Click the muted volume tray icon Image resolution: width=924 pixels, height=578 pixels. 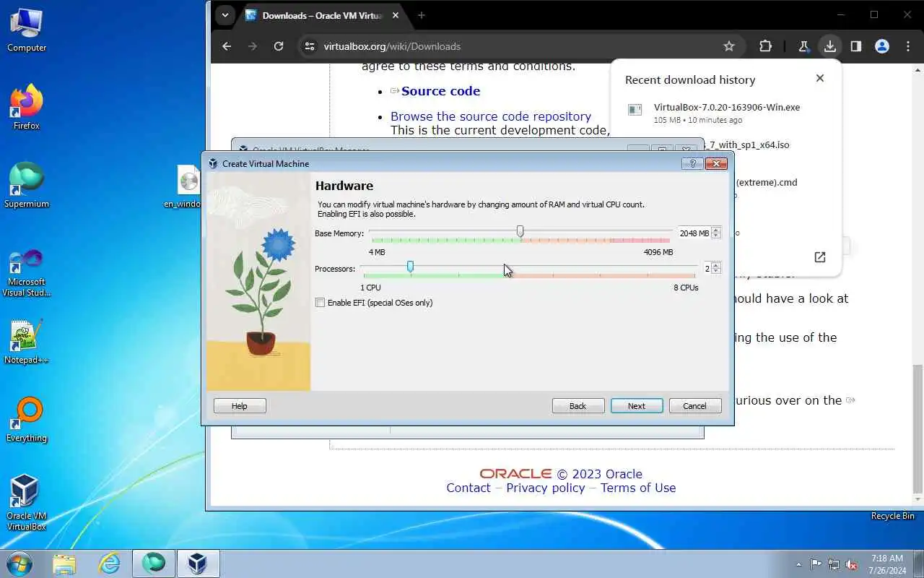point(852,564)
